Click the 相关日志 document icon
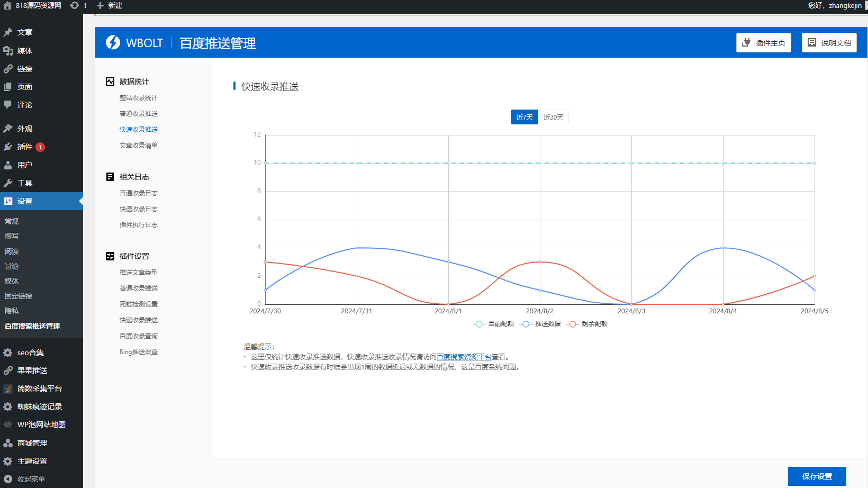Viewport: 868px width, 488px height. pos(110,177)
